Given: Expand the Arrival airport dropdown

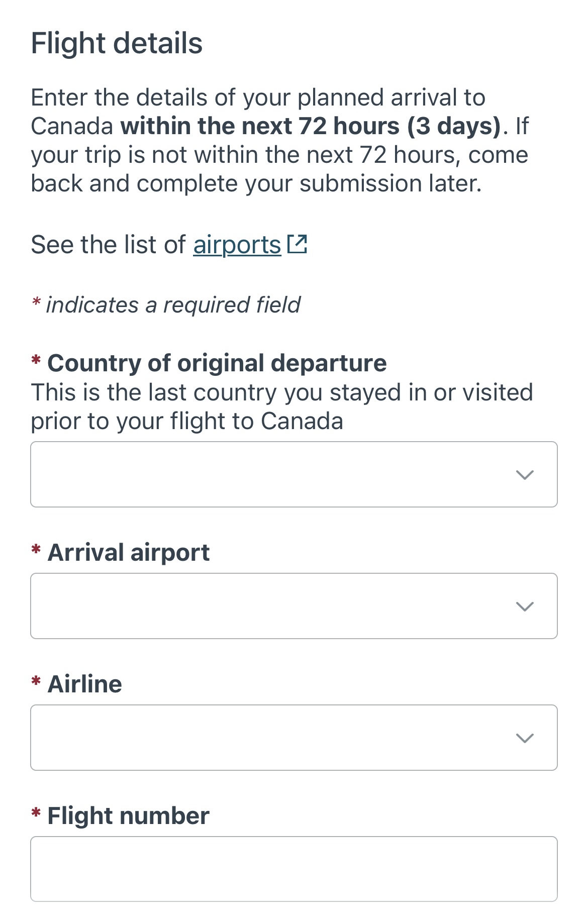Looking at the screenshot, I should click(x=294, y=606).
